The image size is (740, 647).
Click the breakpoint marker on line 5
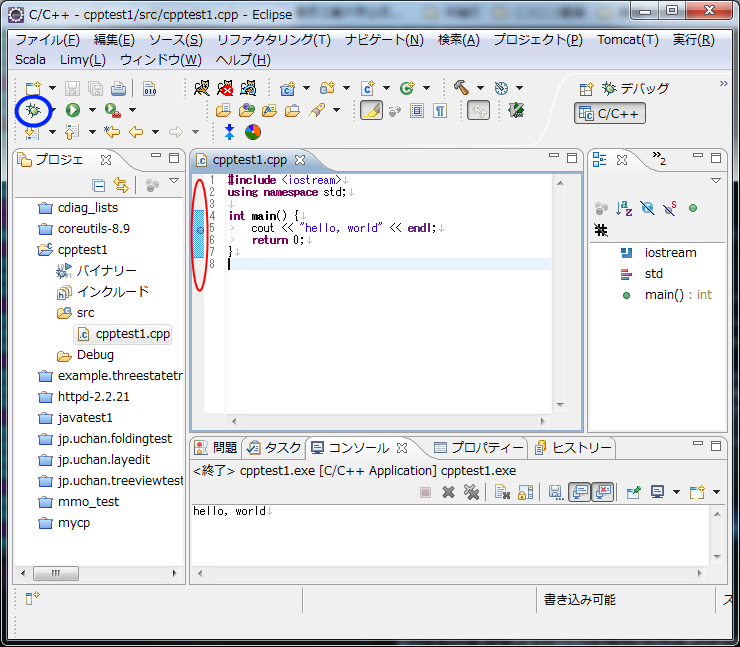tap(199, 229)
